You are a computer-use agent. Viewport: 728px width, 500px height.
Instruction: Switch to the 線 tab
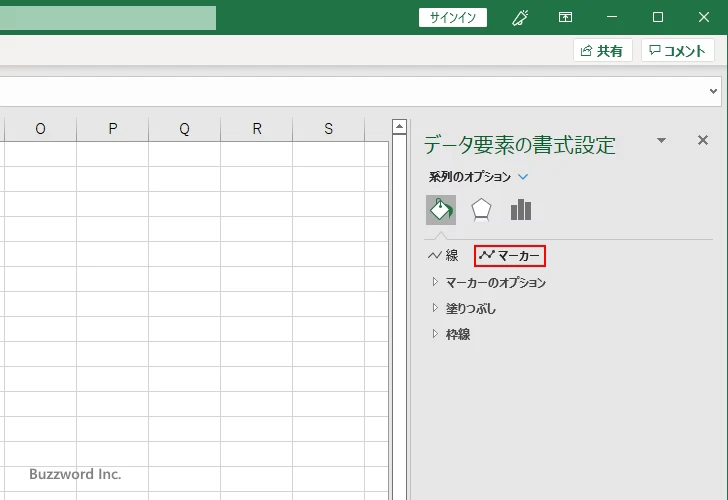pyautogui.click(x=443, y=256)
